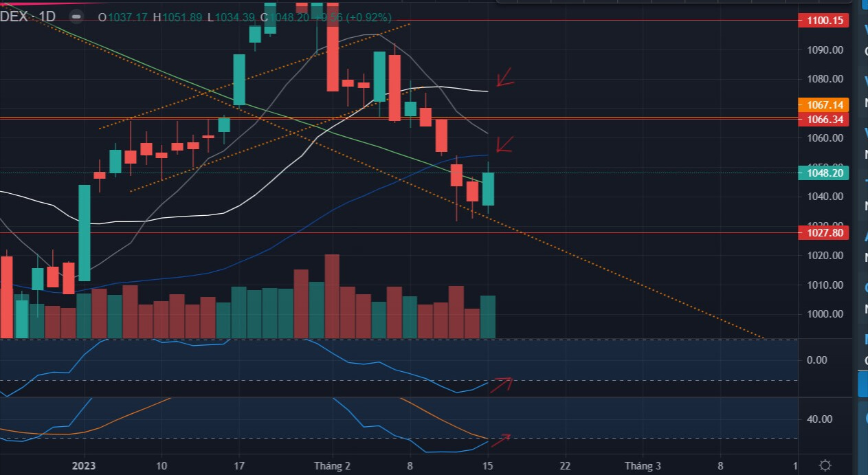Screen dimensions: 868x475
Task: Click the L1034.39 low value
Action: [x=231, y=17]
